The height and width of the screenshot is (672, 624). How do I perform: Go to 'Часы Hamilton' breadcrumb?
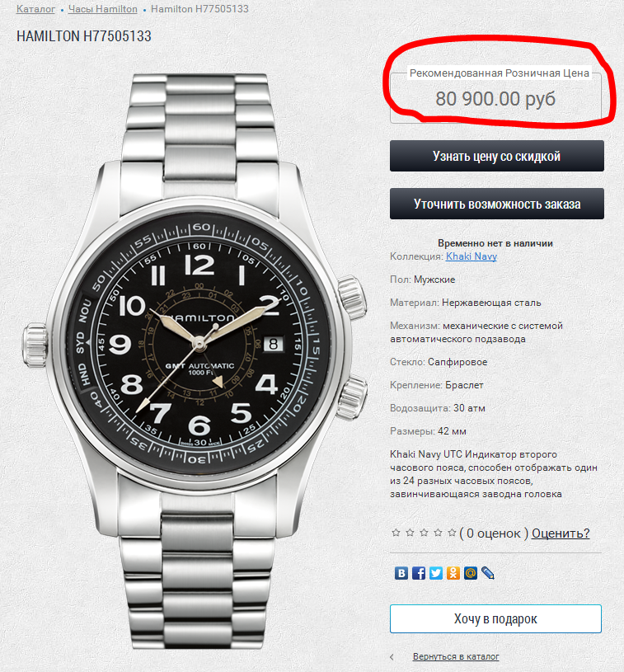click(103, 9)
